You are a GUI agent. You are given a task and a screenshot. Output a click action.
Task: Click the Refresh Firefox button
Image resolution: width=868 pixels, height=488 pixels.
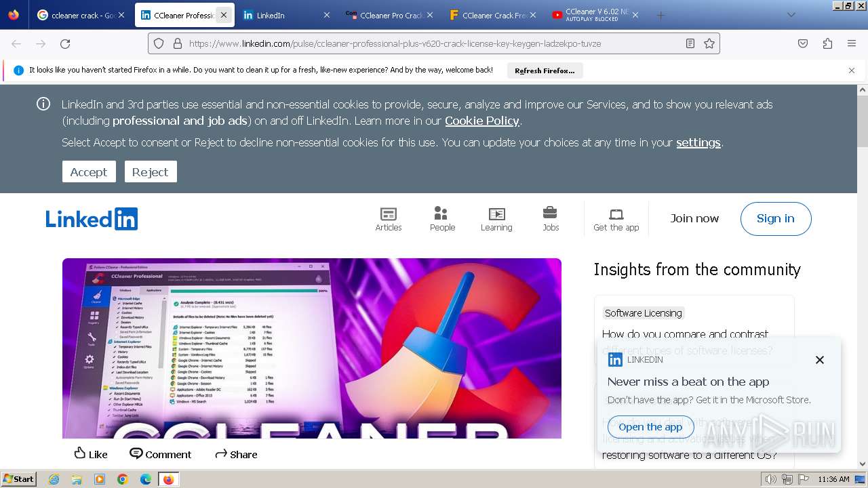pyautogui.click(x=545, y=70)
